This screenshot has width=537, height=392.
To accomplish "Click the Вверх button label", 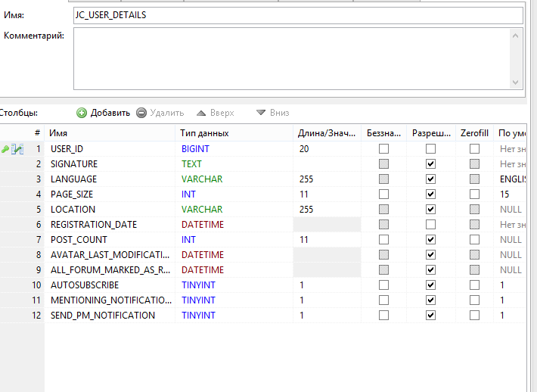I will point(222,113).
